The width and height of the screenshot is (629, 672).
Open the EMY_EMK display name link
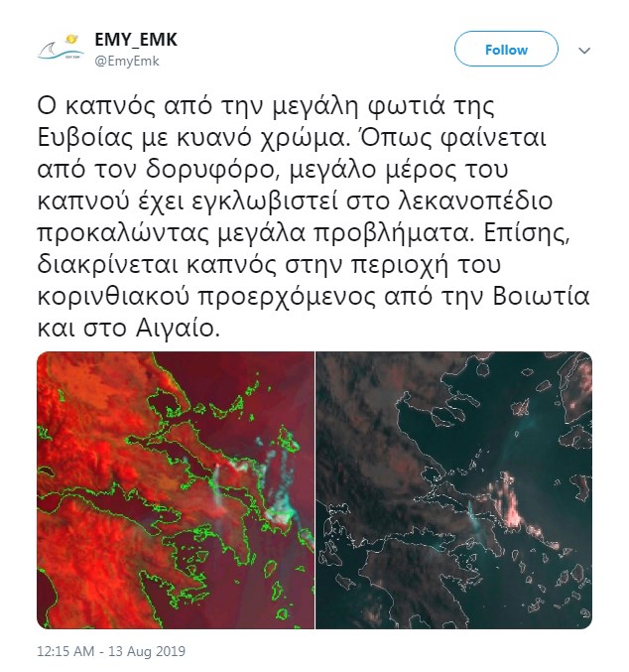click(135, 40)
